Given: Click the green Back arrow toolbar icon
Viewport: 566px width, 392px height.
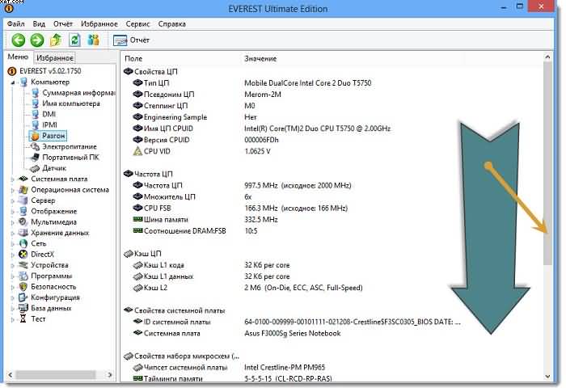Looking at the screenshot, I should click(18, 40).
